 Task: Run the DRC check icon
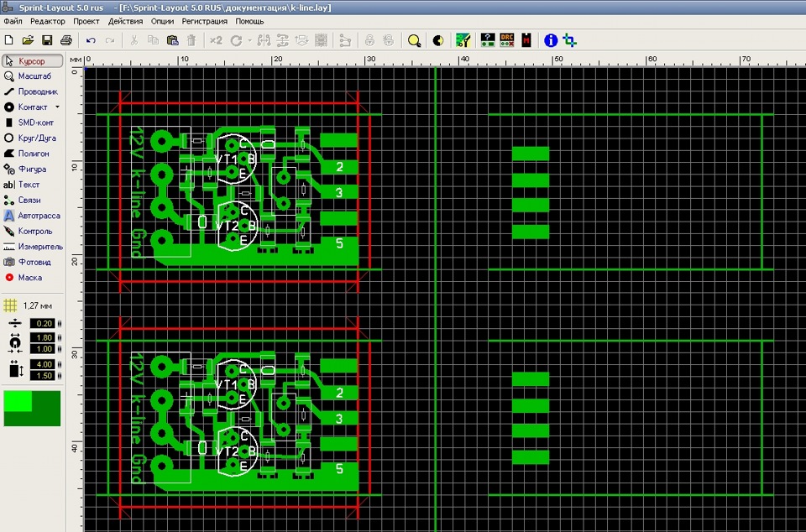click(x=507, y=40)
